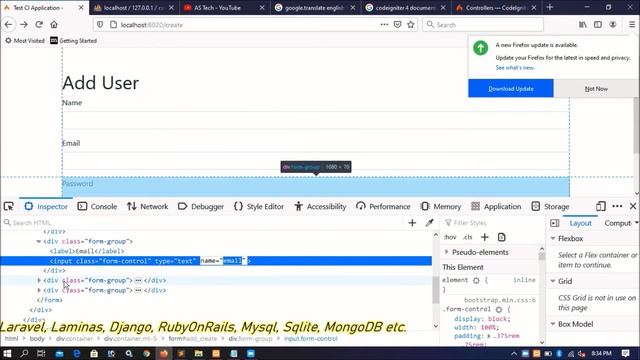Add a new style rule with plus icon
This screenshot has height=360, width=640.
[x=484, y=237]
